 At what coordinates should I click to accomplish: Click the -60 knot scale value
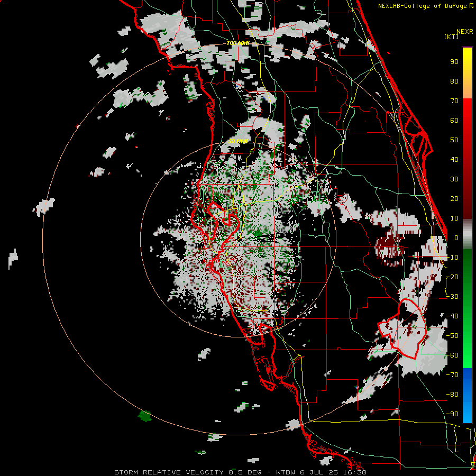pyautogui.click(x=452, y=355)
